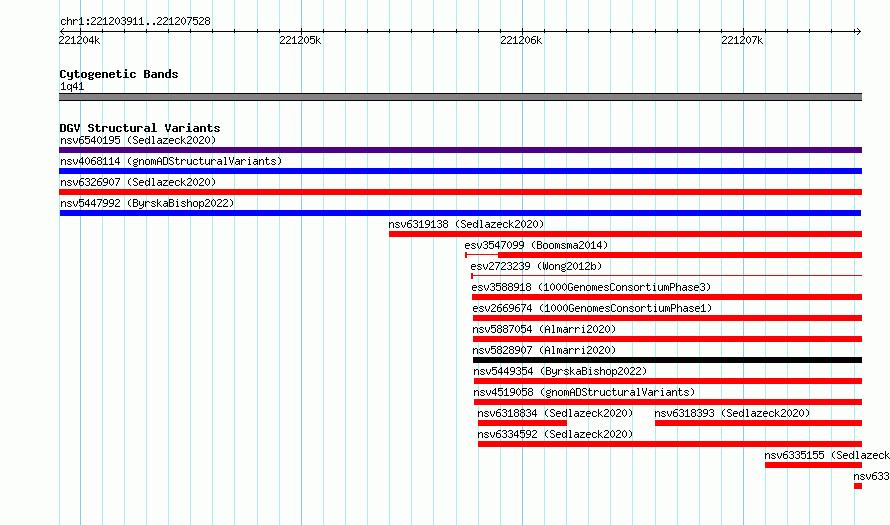Click the 221207k ruler label
The image size is (890, 525).
tap(742, 40)
